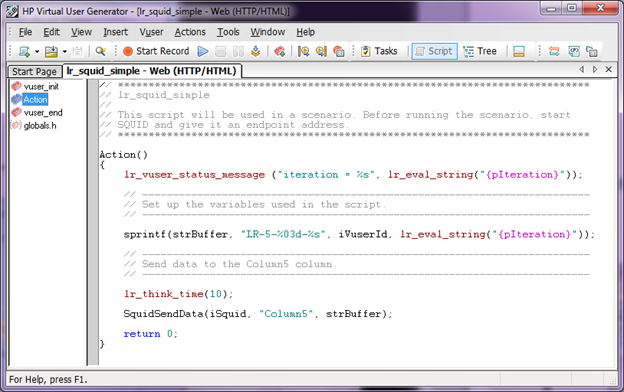Viewport: 624px width, 392px height.
Task: Open the Tasks pane button
Action: click(x=379, y=51)
